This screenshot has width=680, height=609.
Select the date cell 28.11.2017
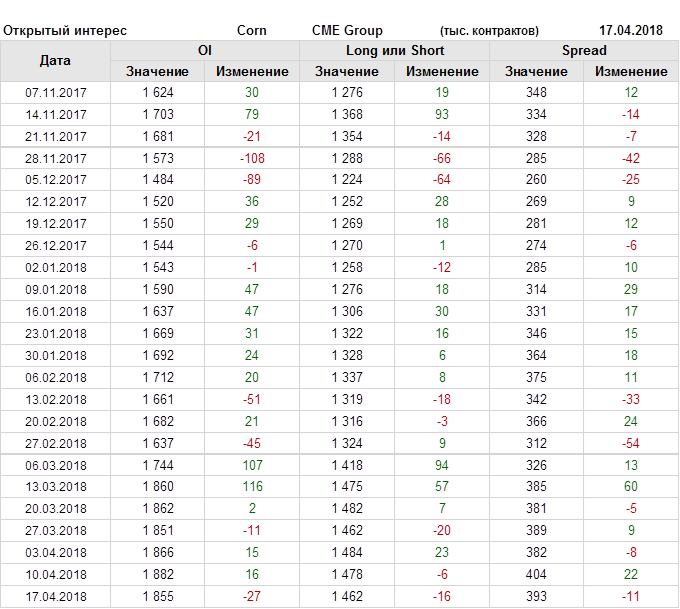[56, 159]
